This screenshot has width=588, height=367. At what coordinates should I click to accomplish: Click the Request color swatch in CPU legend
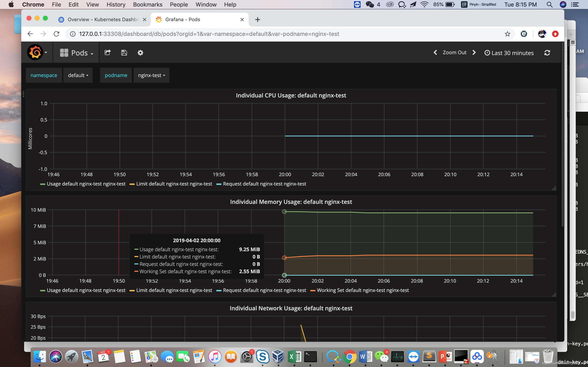(x=219, y=184)
